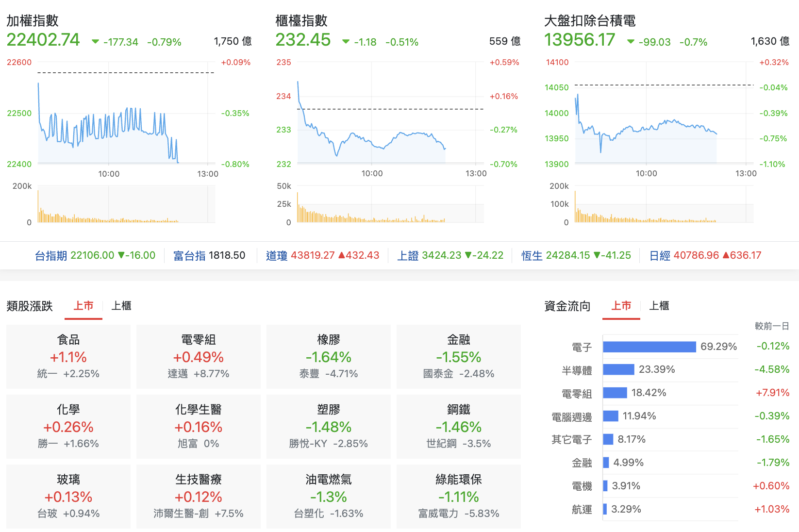Open the 大盤扣除台積電 index title

(x=590, y=20)
